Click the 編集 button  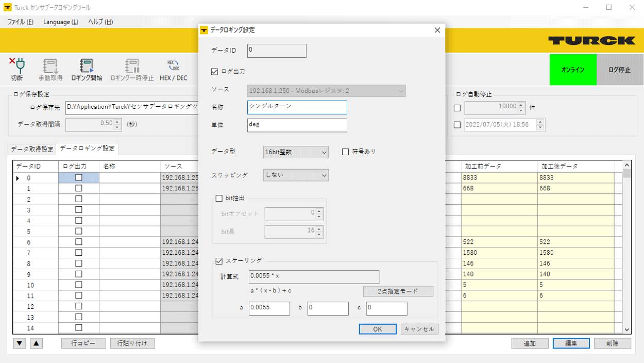click(571, 343)
